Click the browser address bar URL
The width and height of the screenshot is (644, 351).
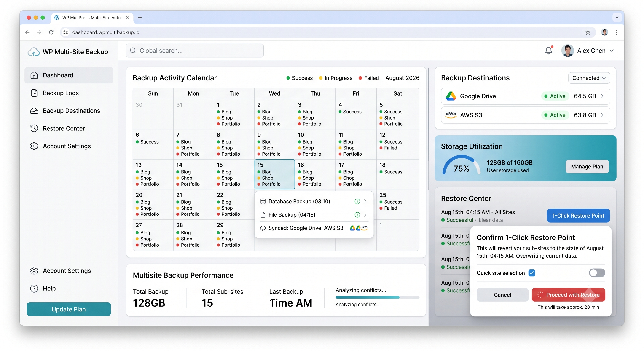tap(106, 32)
